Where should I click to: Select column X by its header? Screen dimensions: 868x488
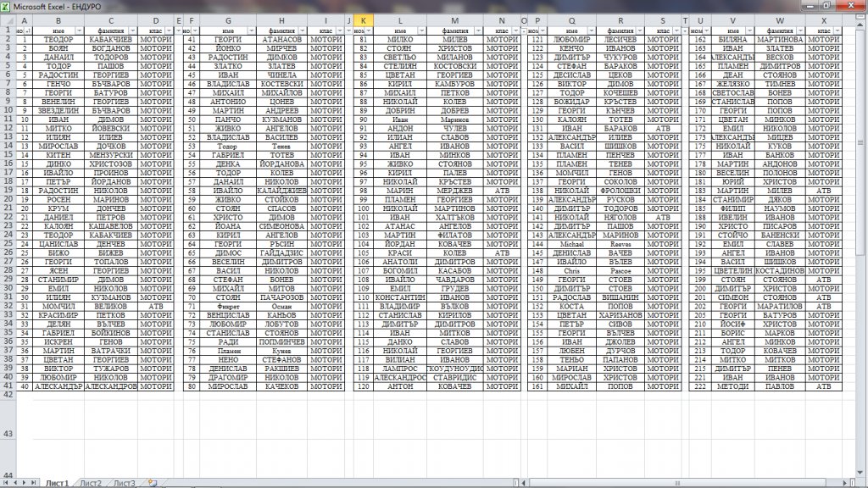[x=824, y=20]
